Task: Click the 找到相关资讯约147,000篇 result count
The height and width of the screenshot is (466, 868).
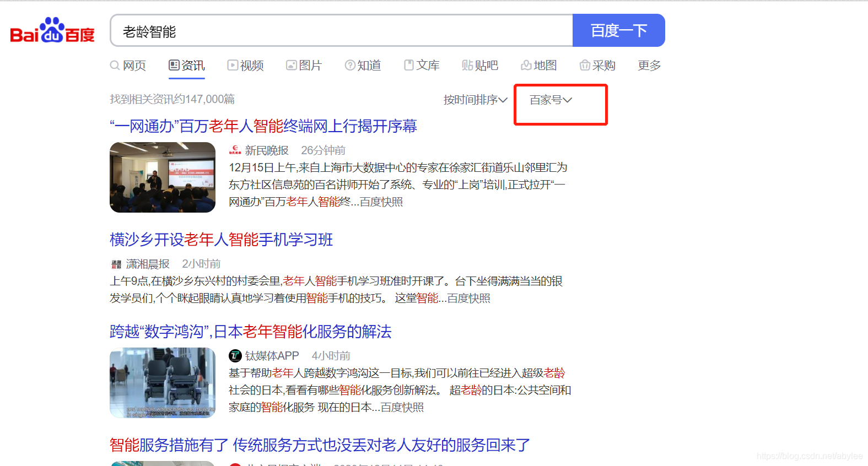Action: tap(172, 99)
